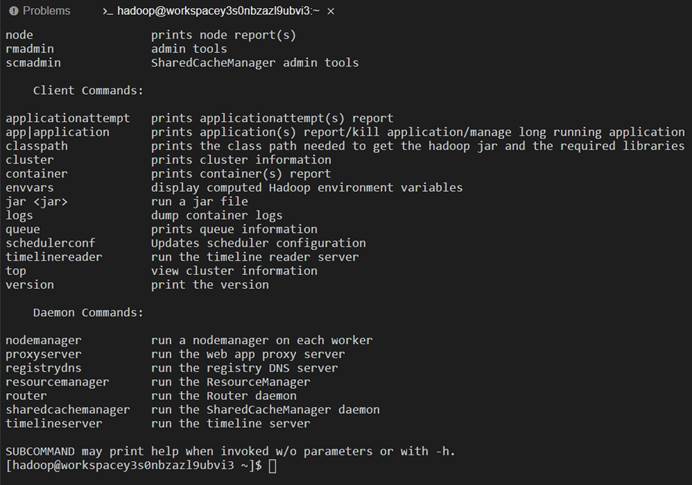Click the 'Daemon Commands:' heading text

(x=88, y=312)
